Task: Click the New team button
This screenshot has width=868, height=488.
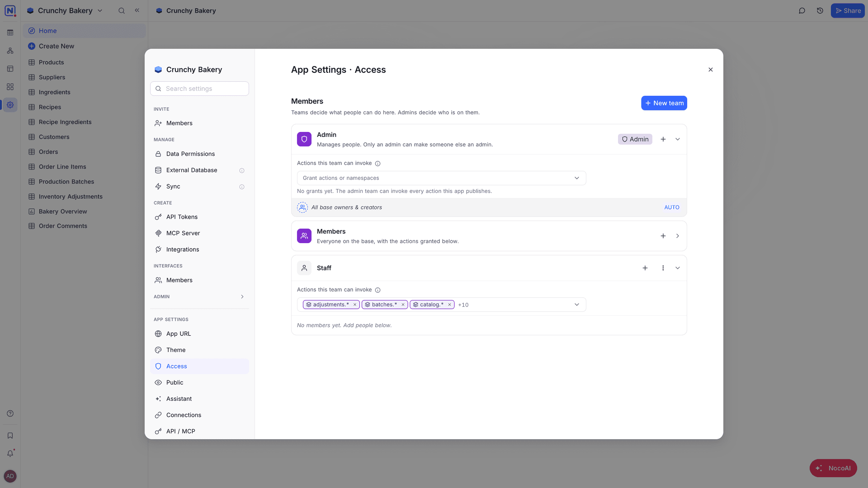Action: [x=664, y=103]
